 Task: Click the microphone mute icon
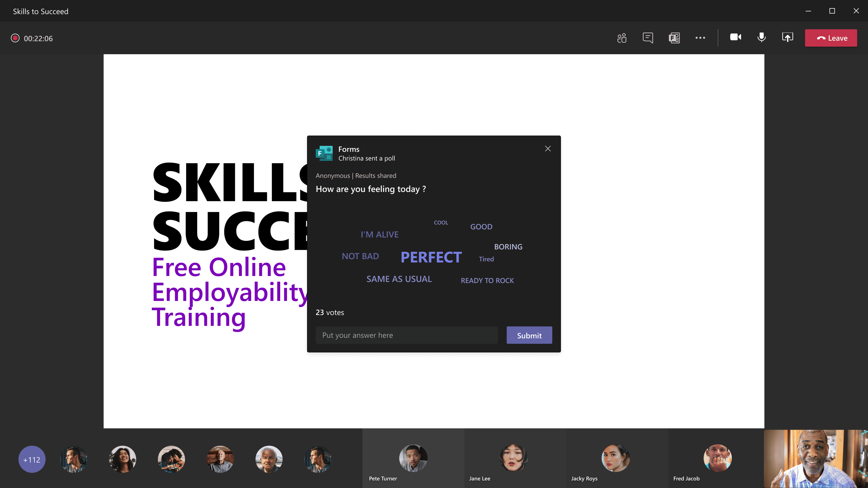pyautogui.click(x=761, y=37)
